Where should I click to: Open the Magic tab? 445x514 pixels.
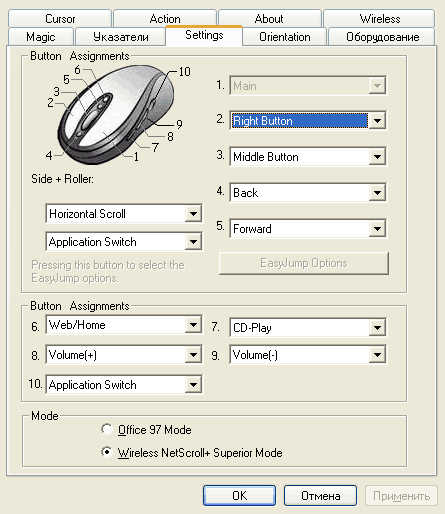pos(41,37)
